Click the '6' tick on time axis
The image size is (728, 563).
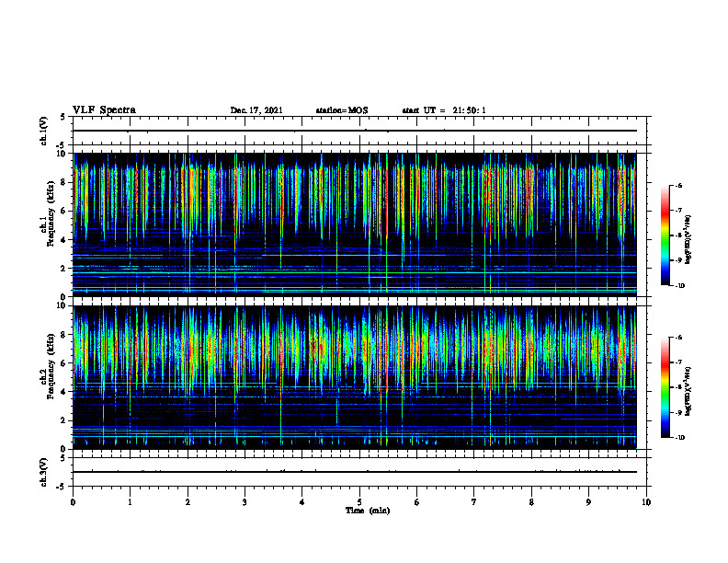(417, 502)
